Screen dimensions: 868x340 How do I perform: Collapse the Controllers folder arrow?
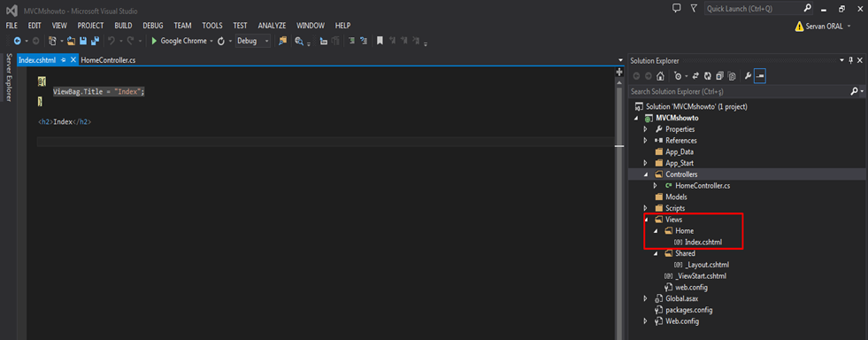coord(645,174)
